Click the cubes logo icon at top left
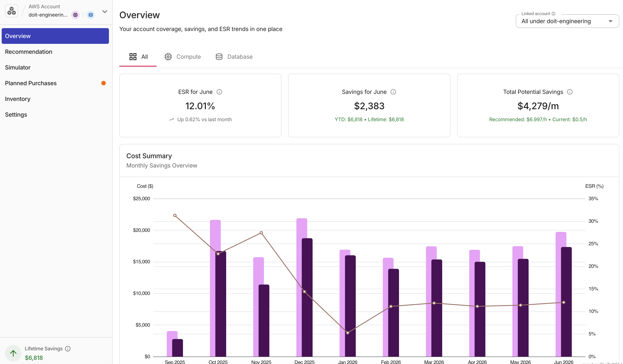The image size is (623, 364). click(12, 11)
